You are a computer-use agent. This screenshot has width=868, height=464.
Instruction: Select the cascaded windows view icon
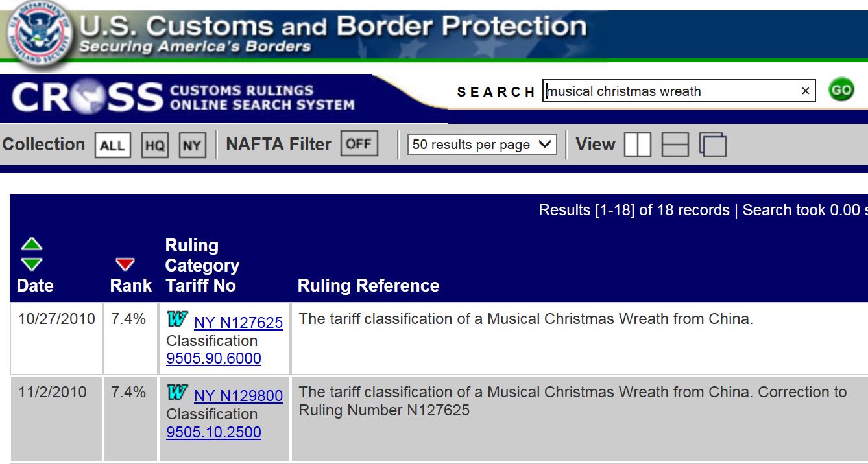(x=713, y=145)
